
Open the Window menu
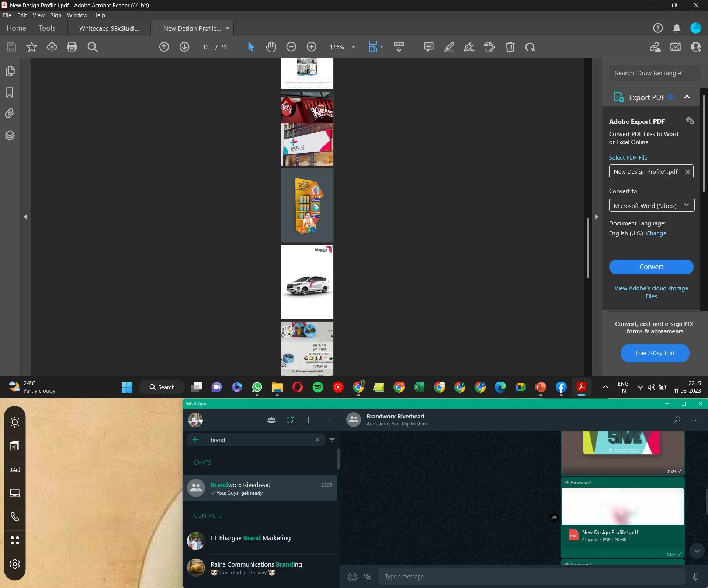click(x=77, y=15)
